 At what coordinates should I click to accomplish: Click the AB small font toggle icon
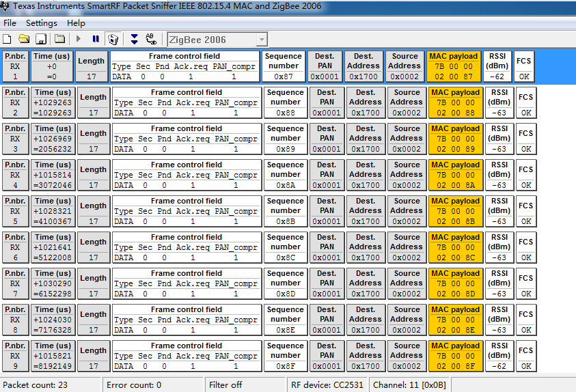151,39
